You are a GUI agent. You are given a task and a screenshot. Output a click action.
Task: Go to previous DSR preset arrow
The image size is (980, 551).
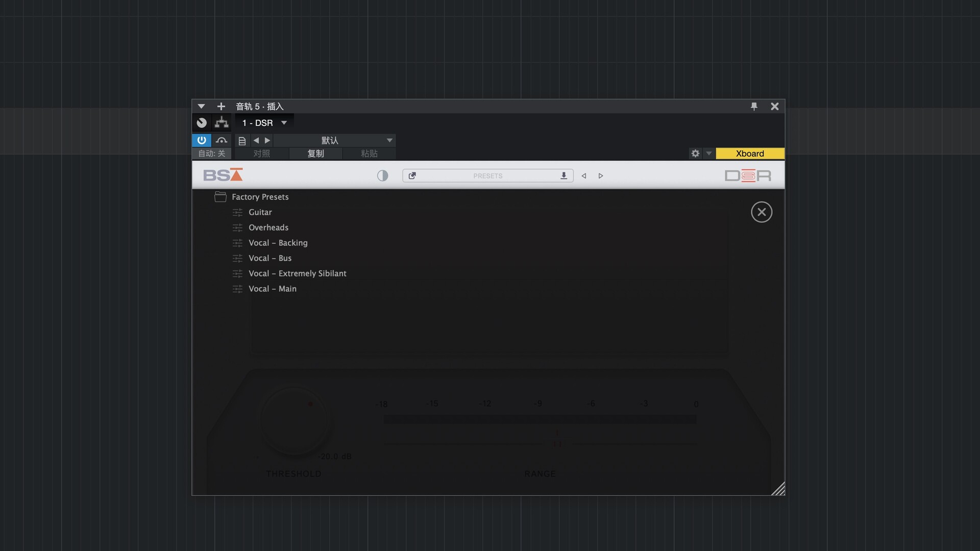584,176
